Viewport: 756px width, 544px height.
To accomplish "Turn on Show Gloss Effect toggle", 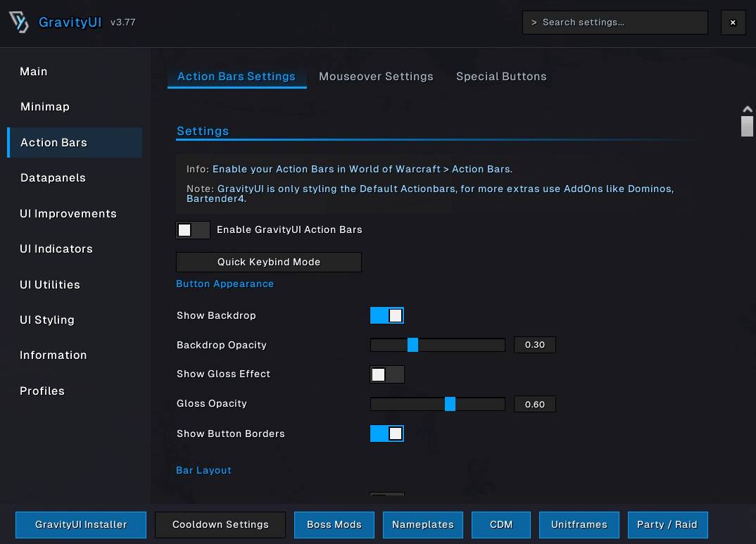I will tap(386, 374).
